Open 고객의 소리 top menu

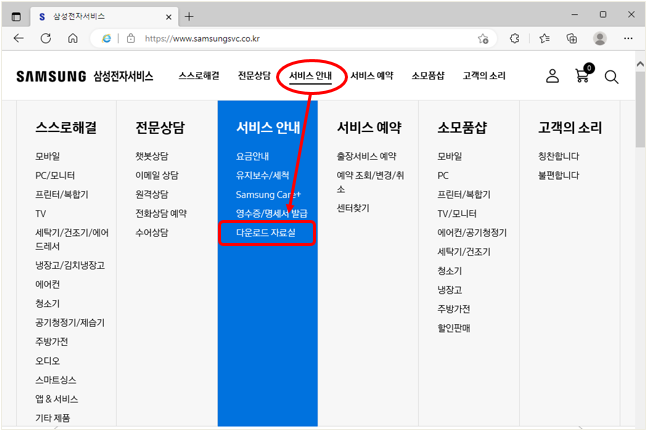[x=484, y=76]
